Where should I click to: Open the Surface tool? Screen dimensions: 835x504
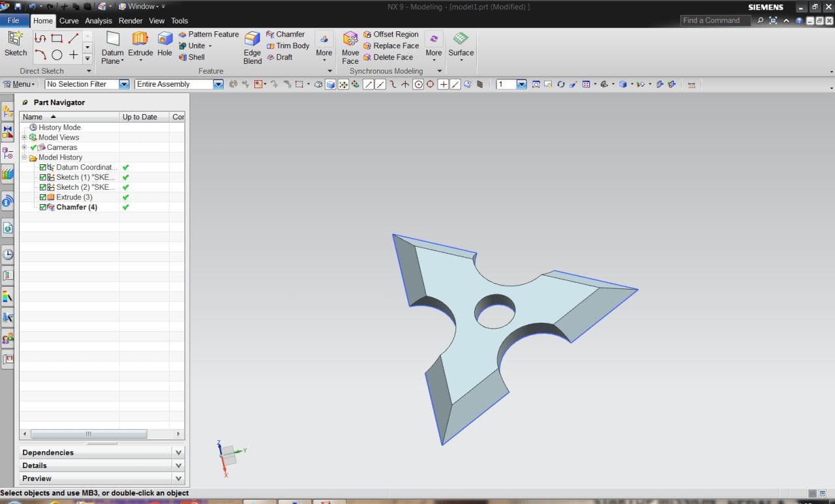pos(461,44)
